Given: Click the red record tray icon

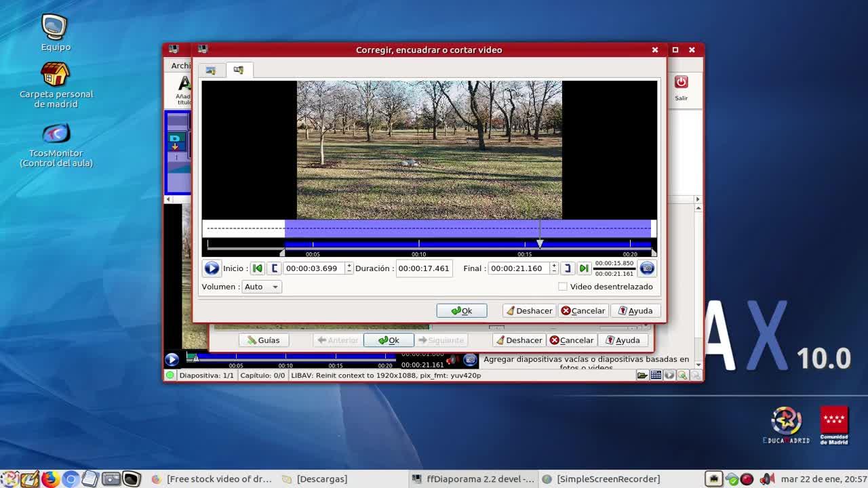Looking at the screenshot, I should point(747,479).
